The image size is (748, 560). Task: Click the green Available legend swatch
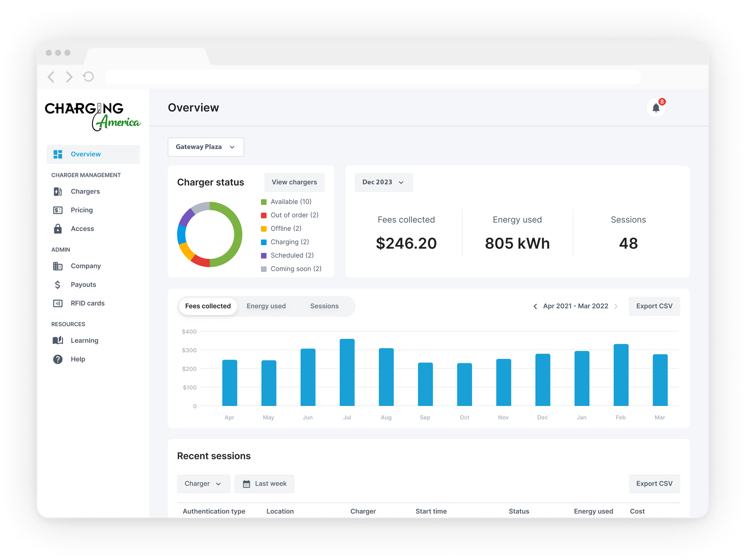[264, 202]
